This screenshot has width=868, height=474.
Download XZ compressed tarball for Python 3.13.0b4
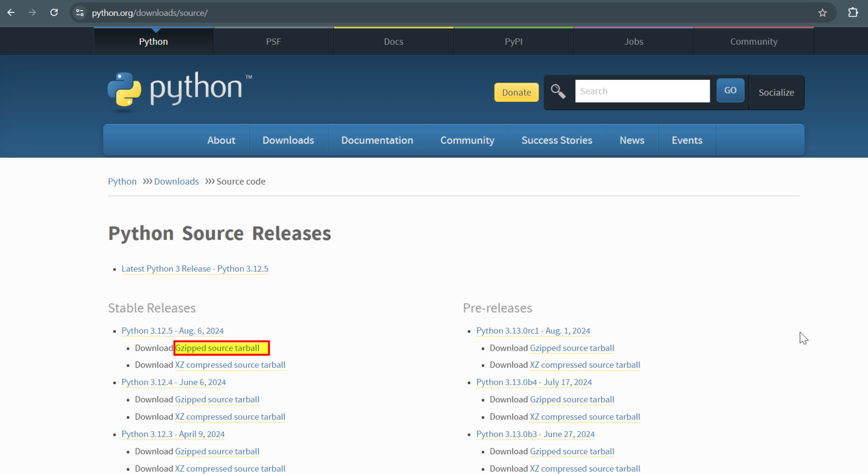(x=585, y=417)
